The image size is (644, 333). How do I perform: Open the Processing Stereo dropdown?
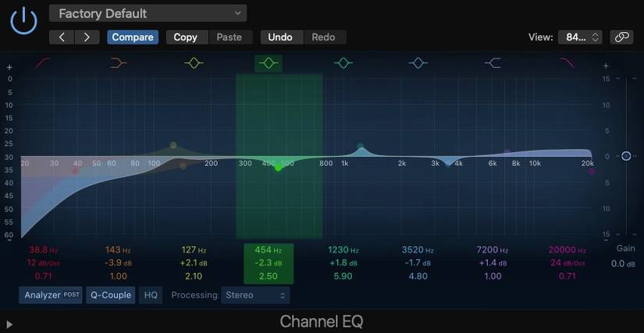(255, 296)
